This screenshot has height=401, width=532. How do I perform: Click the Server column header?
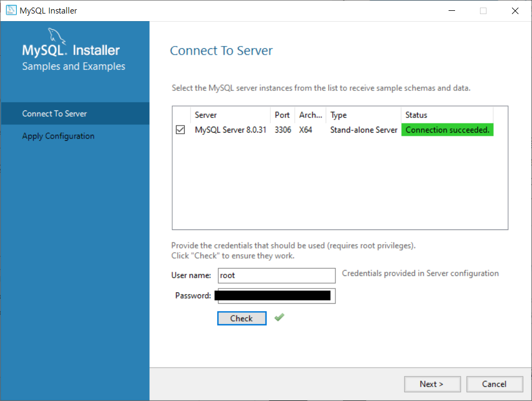tap(230, 115)
